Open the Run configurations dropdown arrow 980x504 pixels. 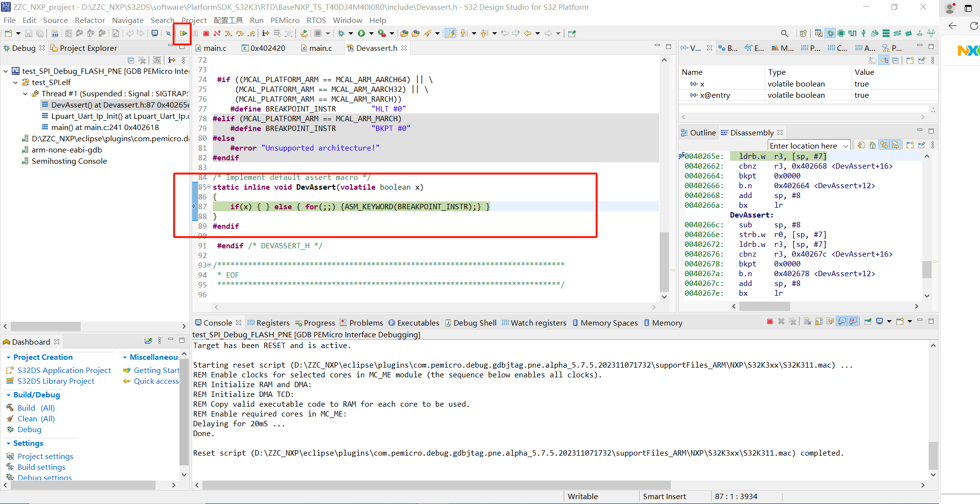370,33
